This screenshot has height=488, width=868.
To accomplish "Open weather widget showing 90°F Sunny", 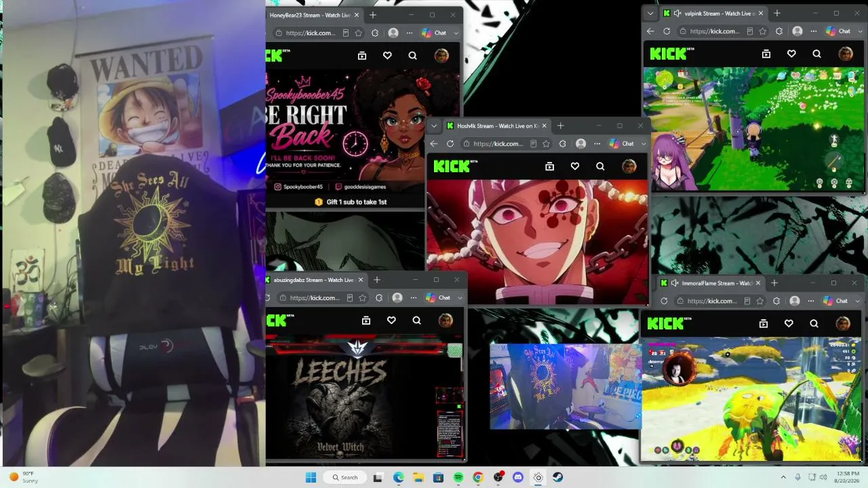I will click(x=22, y=477).
